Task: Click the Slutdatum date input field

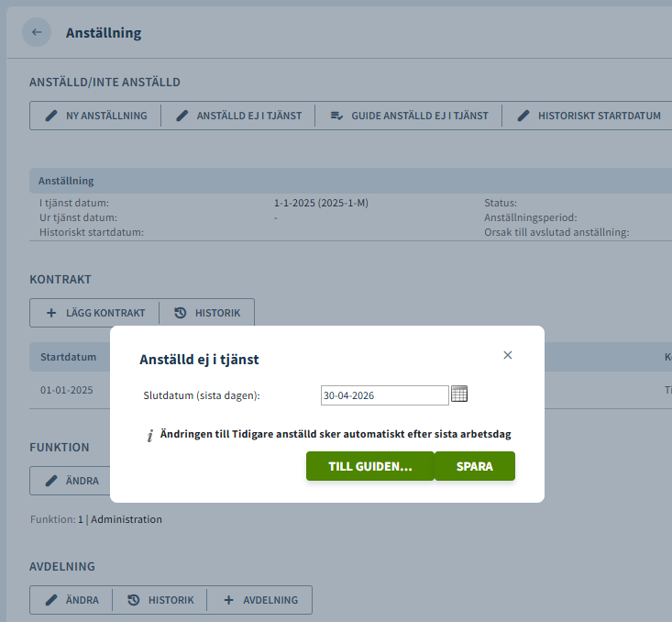Action: click(x=384, y=395)
